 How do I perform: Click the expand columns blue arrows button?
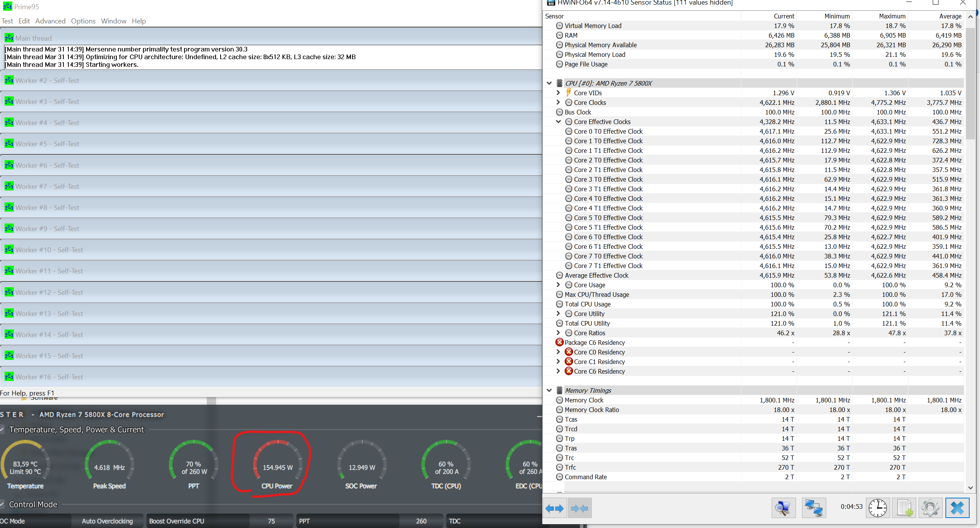(554, 508)
